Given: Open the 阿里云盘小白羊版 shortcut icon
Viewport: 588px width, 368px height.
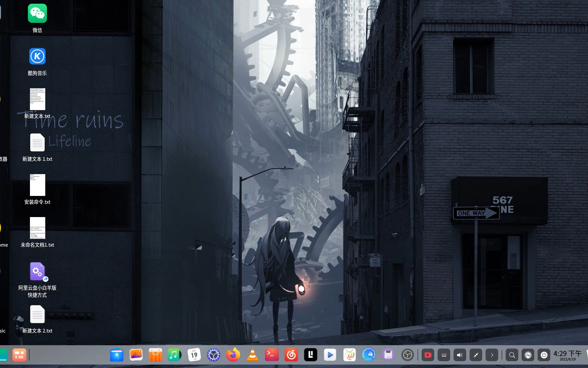Looking at the screenshot, I should point(37,272).
